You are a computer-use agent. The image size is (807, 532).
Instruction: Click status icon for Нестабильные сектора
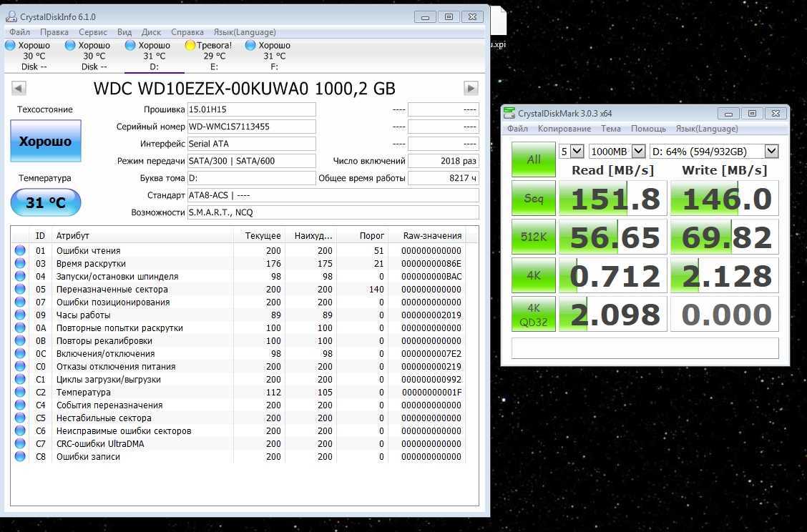[20, 418]
